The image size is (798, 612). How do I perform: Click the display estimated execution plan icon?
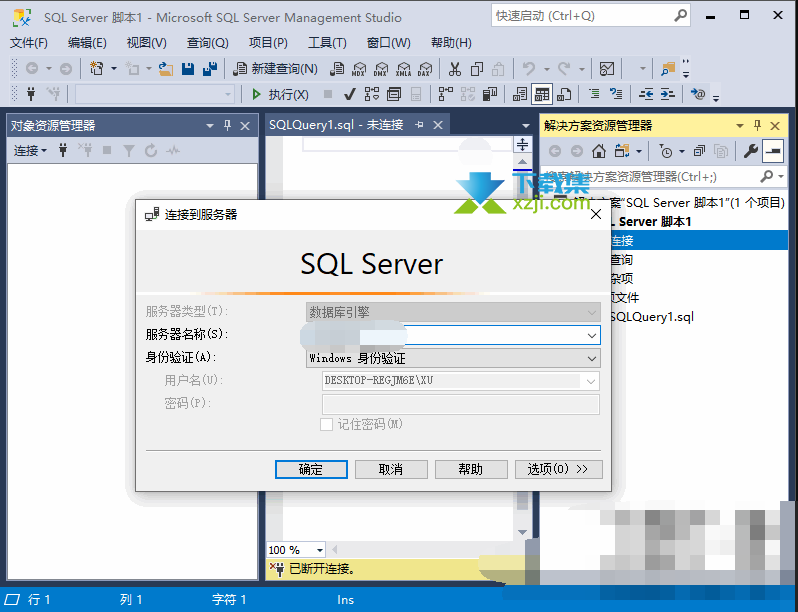[372, 94]
